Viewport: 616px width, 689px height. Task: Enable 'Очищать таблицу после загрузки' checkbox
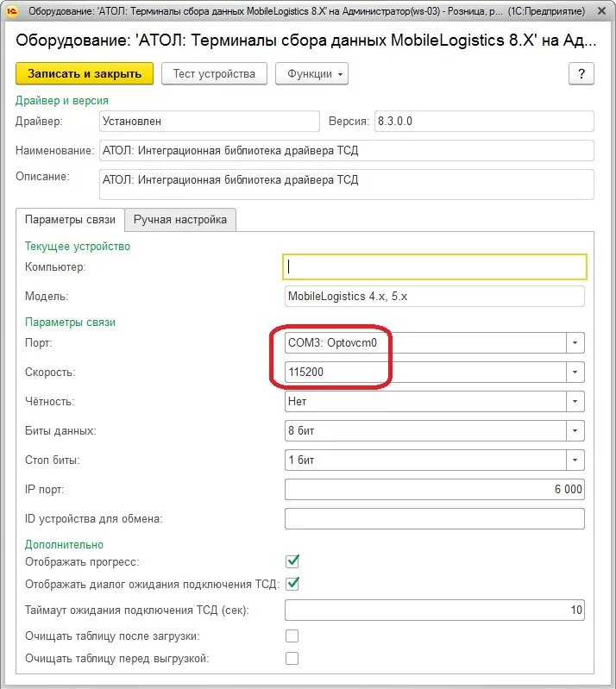click(x=292, y=636)
